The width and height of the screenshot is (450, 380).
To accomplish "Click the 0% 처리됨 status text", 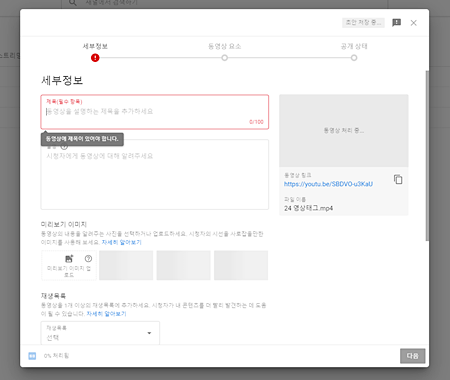I will coord(56,356).
